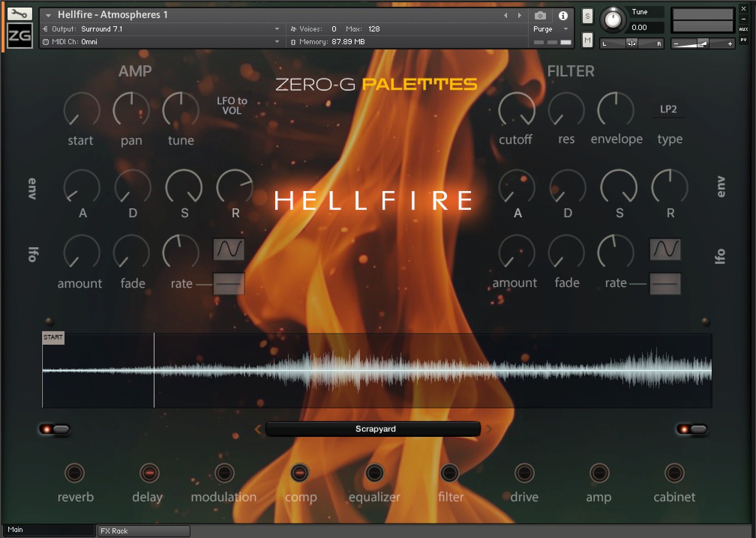The height and width of the screenshot is (538, 756).
Task: Mute the instrument with M button
Action: 587,40
